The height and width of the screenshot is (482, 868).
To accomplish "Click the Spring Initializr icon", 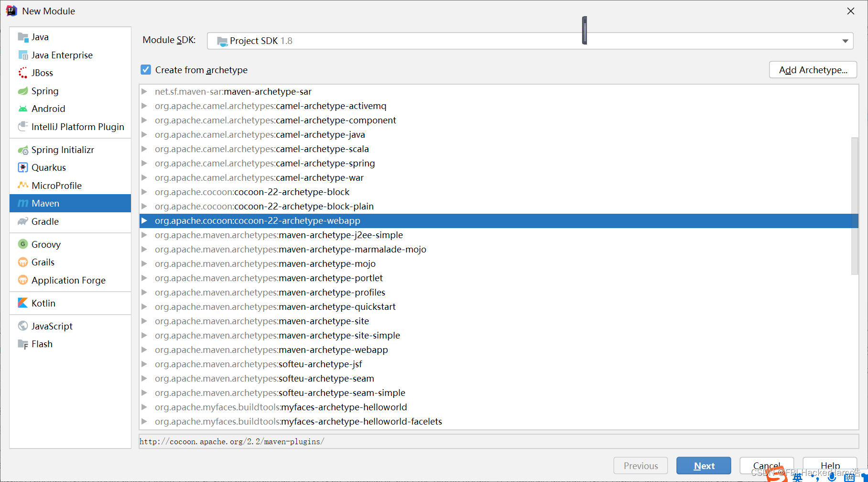I will tap(23, 150).
